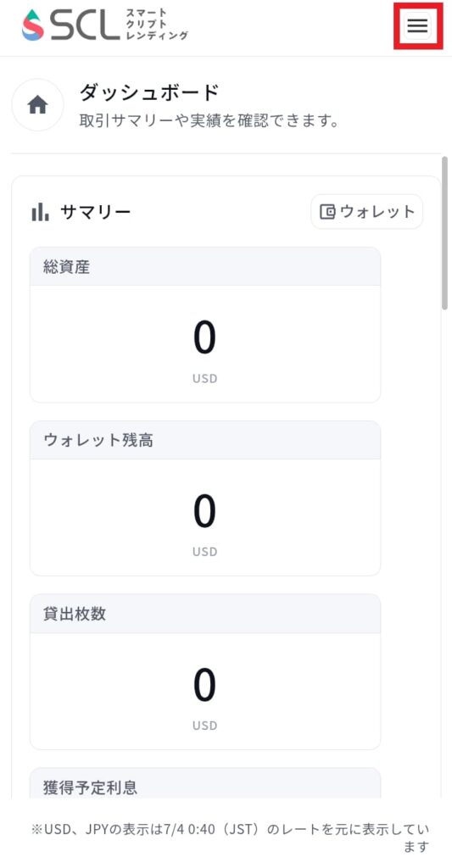Image resolution: width=452 pixels, height=868 pixels.
Task: Click the vertical scrollbar thumb
Action: [444, 233]
